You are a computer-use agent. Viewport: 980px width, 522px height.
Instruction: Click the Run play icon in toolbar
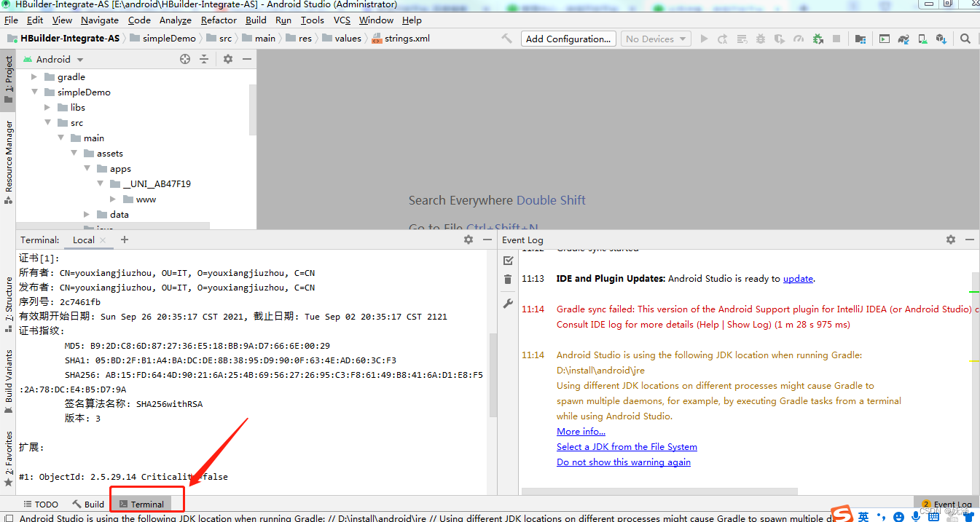[704, 39]
